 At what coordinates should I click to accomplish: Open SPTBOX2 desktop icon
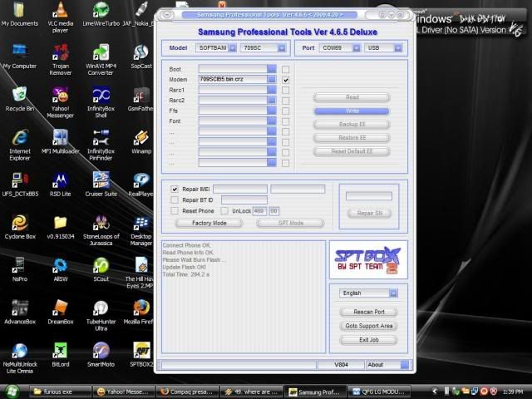(x=141, y=355)
